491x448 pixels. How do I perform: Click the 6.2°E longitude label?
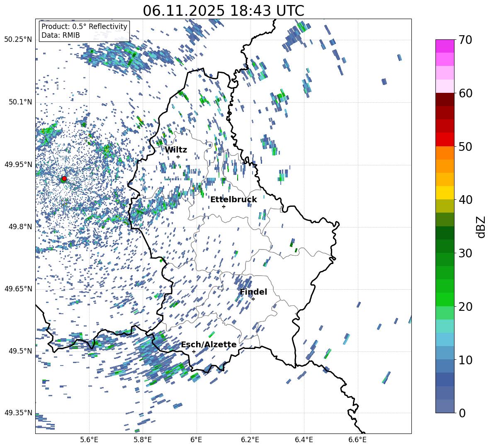[x=250, y=440]
